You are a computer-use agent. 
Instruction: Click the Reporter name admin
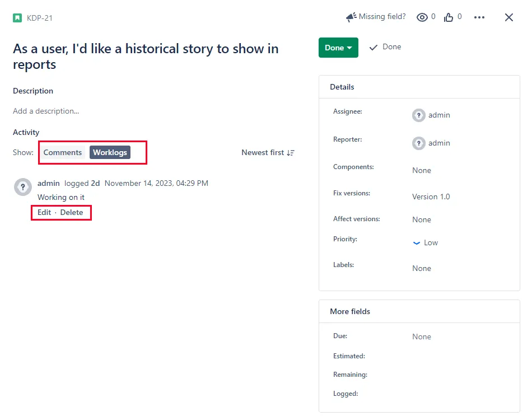440,143
